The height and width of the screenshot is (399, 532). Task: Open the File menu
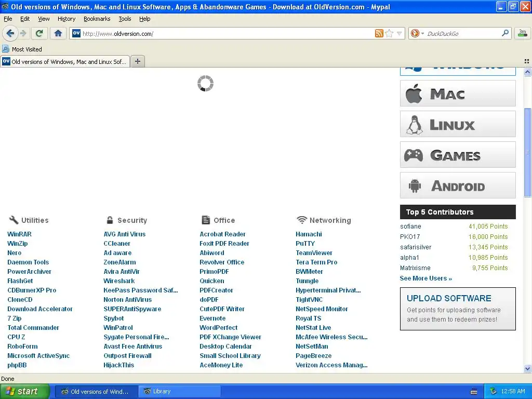click(x=8, y=19)
